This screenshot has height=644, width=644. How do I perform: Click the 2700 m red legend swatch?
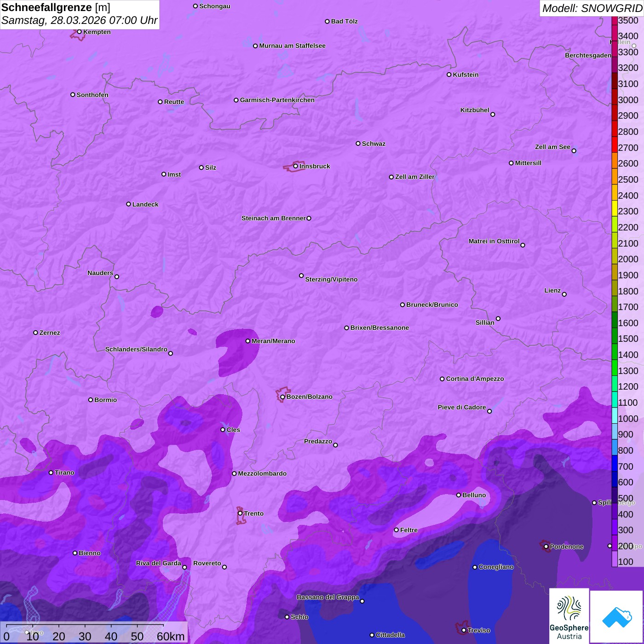pyautogui.click(x=615, y=144)
